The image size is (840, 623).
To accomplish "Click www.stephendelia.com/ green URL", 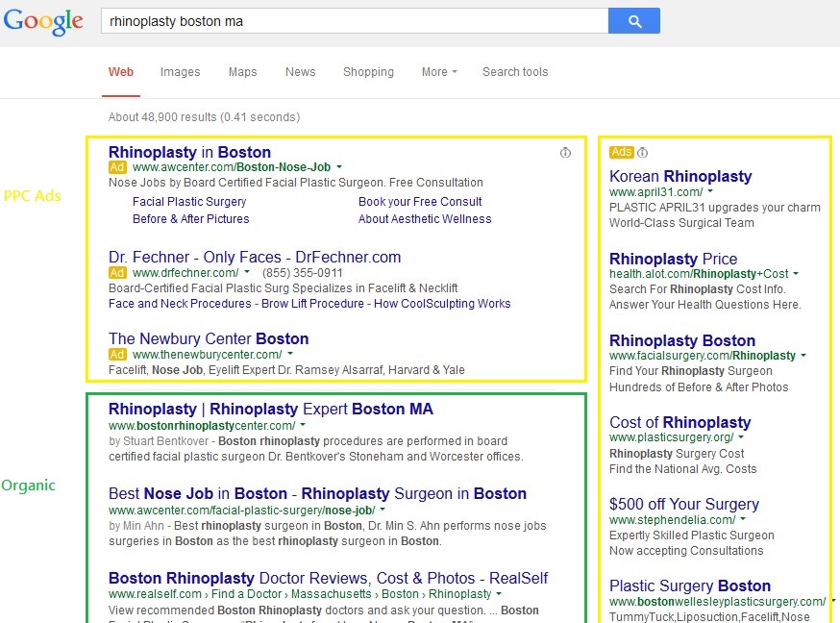I will 673,520.
